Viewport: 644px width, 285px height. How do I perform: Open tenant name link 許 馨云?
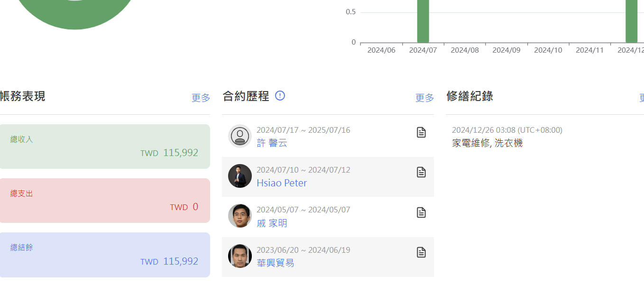pos(272,143)
